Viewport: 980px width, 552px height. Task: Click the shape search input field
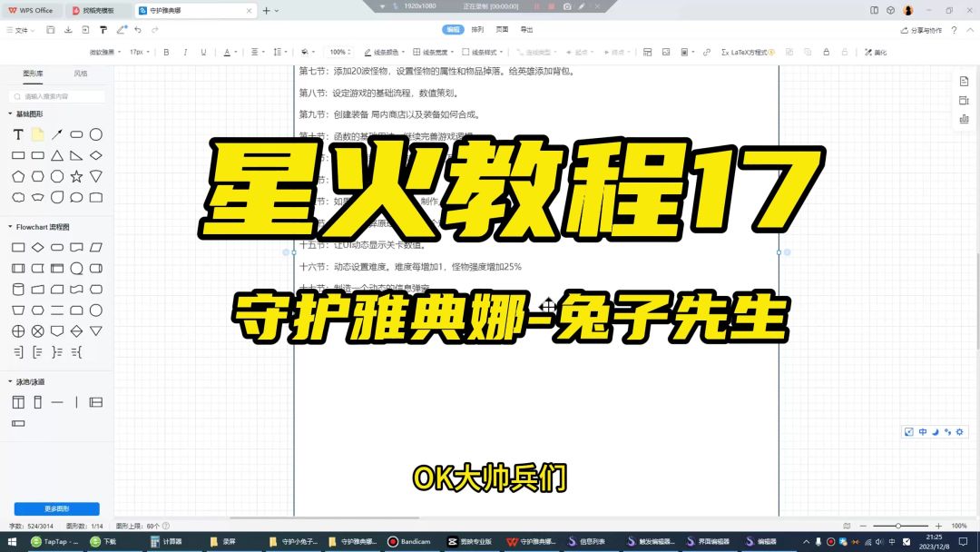60,95
